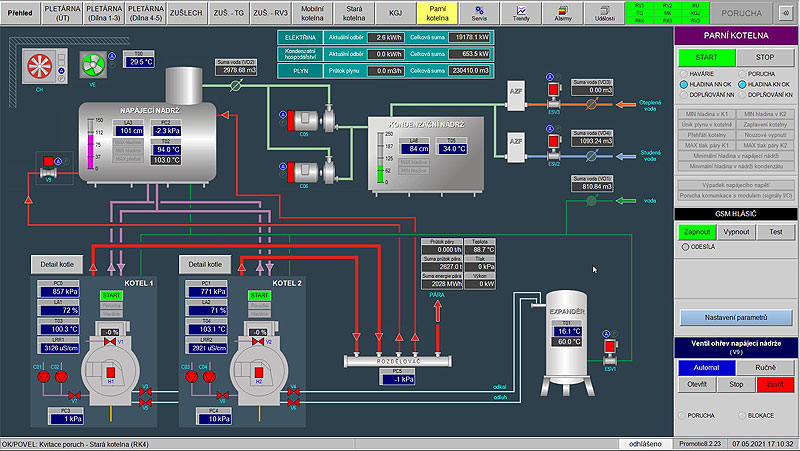Click the C04 pump icon
800x451 pixels.
pos(209,377)
